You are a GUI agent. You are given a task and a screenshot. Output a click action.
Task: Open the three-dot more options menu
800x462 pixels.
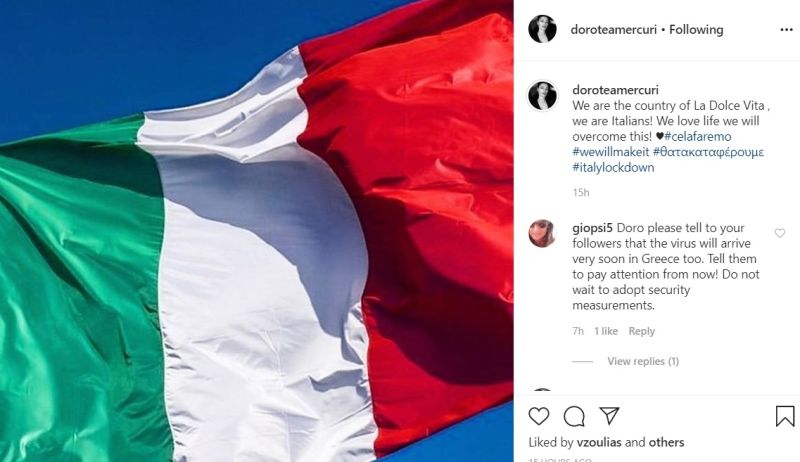[786, 30]
